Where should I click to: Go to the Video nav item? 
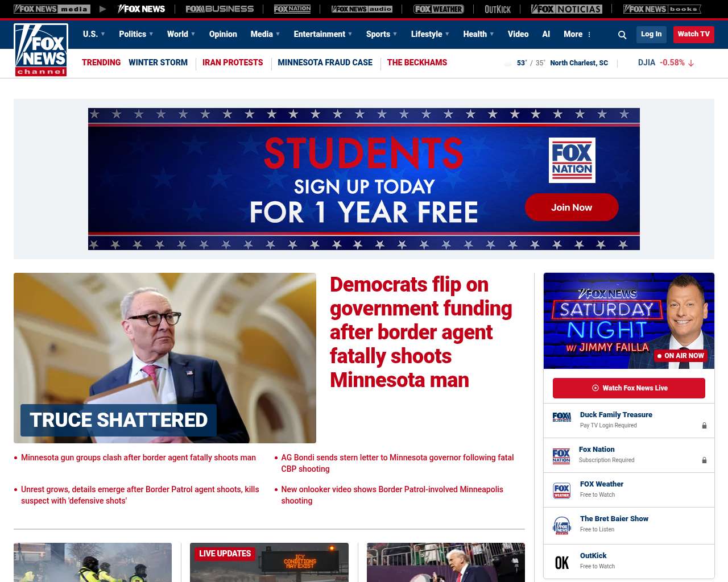[x=518, y=34]
